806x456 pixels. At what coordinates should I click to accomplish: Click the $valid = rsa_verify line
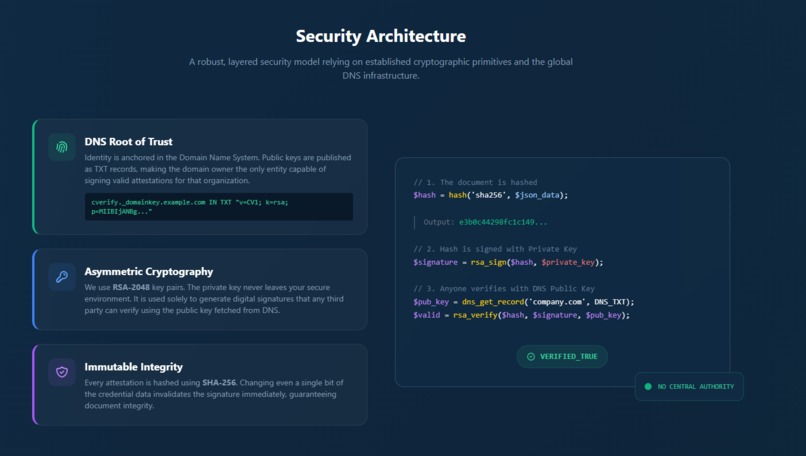pos(522,315)
